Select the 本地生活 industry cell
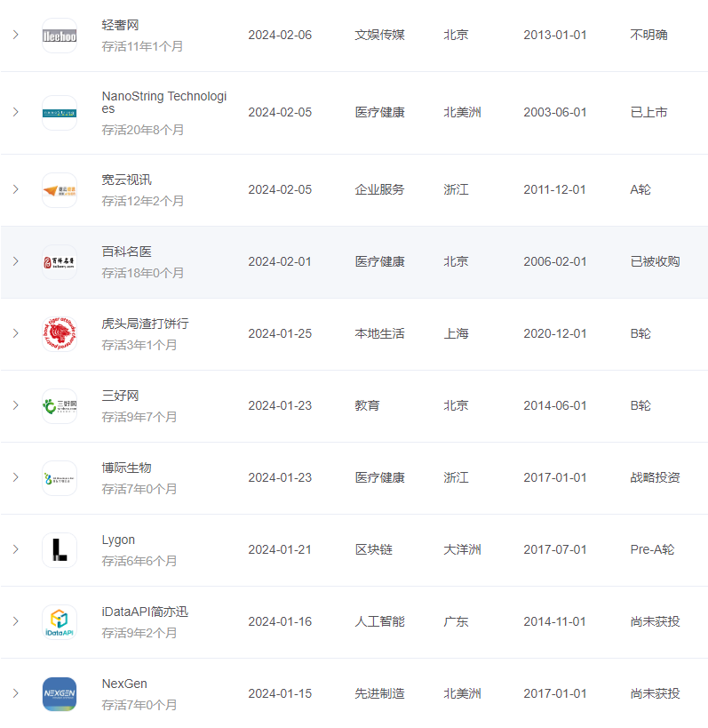 click(379, 333)
